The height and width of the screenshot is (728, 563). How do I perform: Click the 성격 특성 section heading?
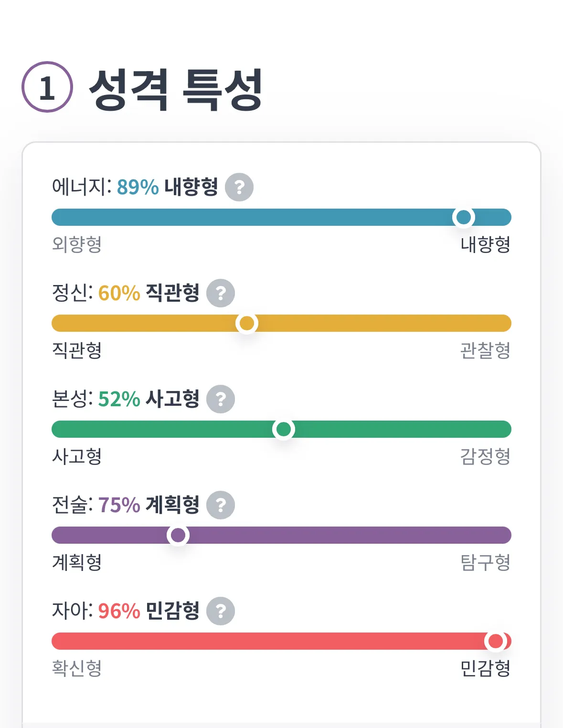click(x=176, y=89)
